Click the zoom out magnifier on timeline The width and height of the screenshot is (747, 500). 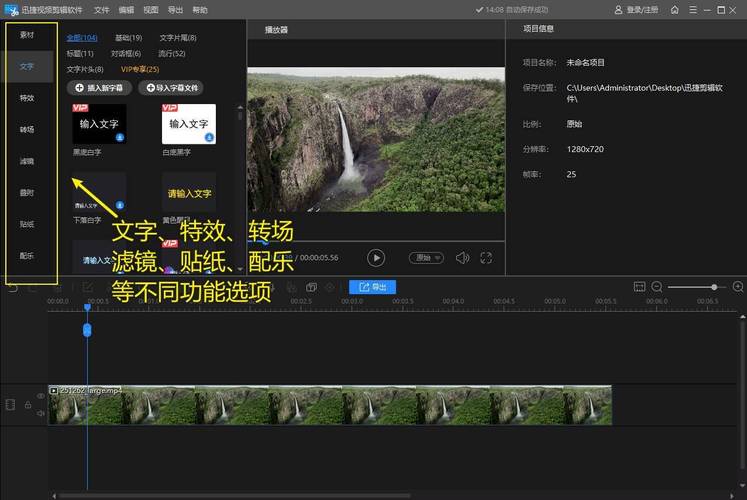point(658,287)
